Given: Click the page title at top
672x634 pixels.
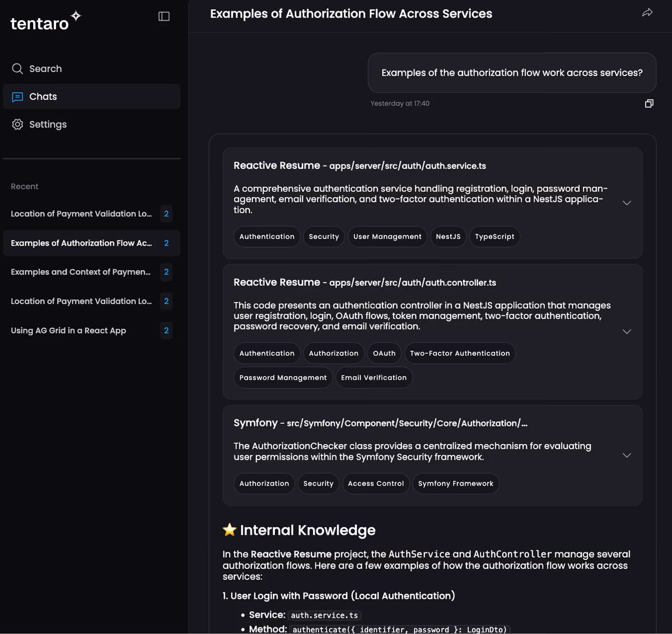Looking at the screenshot, I should (x=351, y=14).
